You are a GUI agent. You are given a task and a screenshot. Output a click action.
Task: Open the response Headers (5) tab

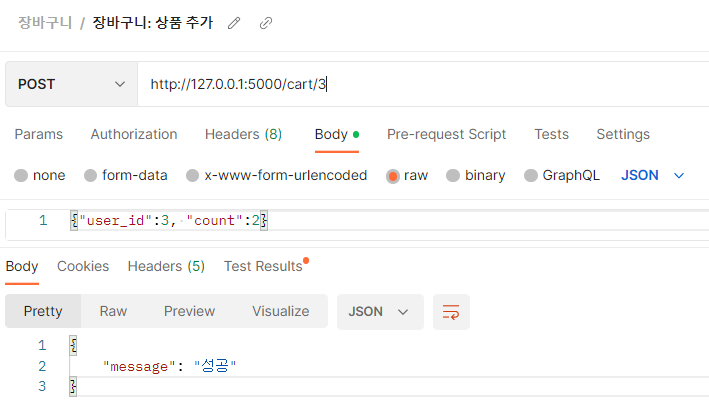(x=166, y=266)
